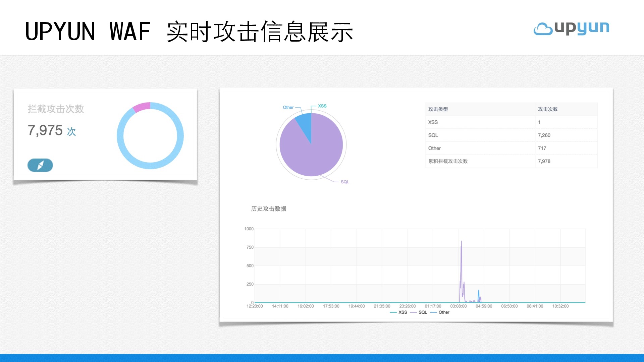Click the SQL label below the pie chart
Viewport: 644px width, 362px height.
pos(345,182)
